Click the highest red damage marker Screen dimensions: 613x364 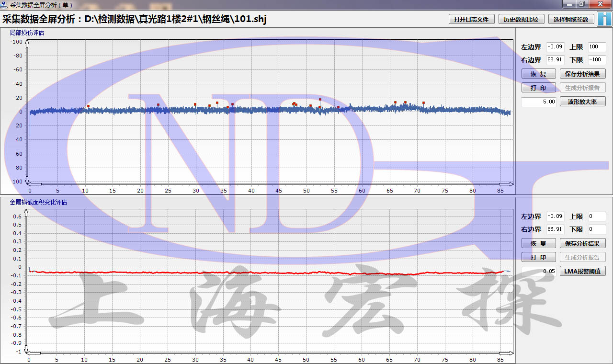click(x=320, y=100)
